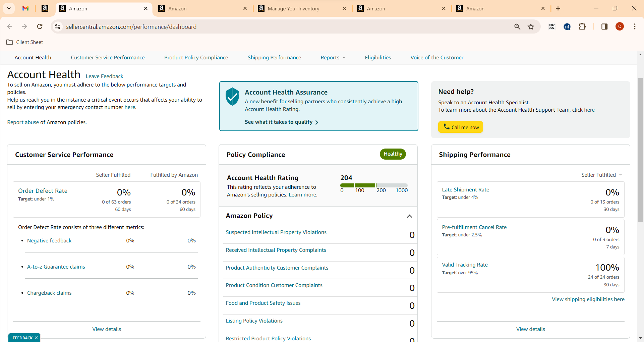
Task: Open the Chrome three-dot menu
Action: [x=635, y=26]
